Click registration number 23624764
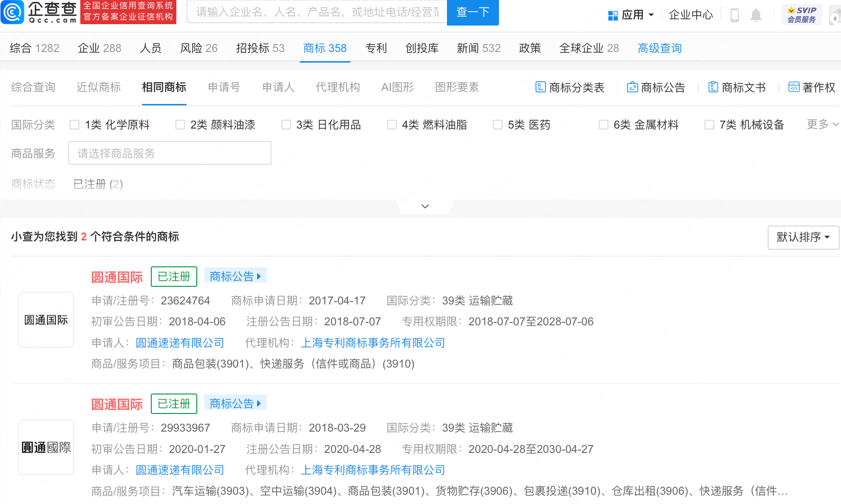The width and height of the screenshot is (841, 504). (x=186, y=301)
